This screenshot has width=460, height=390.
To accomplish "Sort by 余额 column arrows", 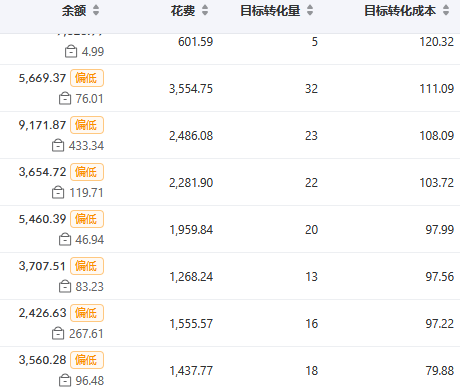I will (x=96, y=10).
